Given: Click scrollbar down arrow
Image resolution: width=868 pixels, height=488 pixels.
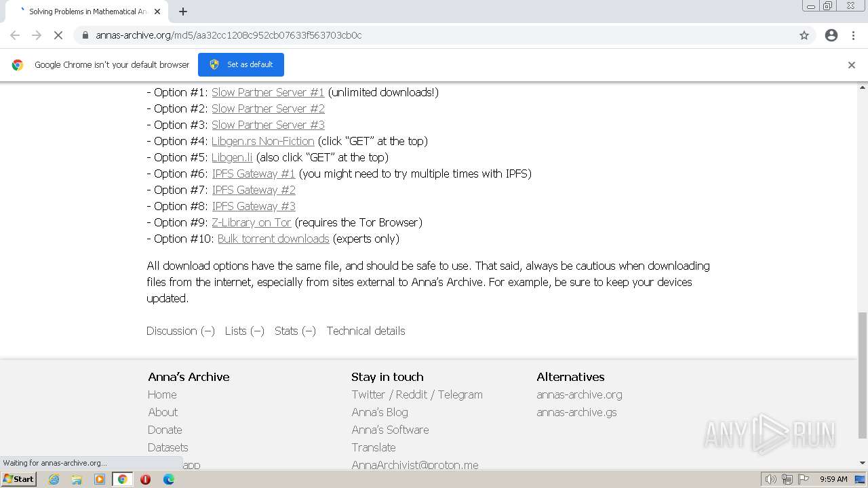Looking at the screenshot, I should 863,464.
